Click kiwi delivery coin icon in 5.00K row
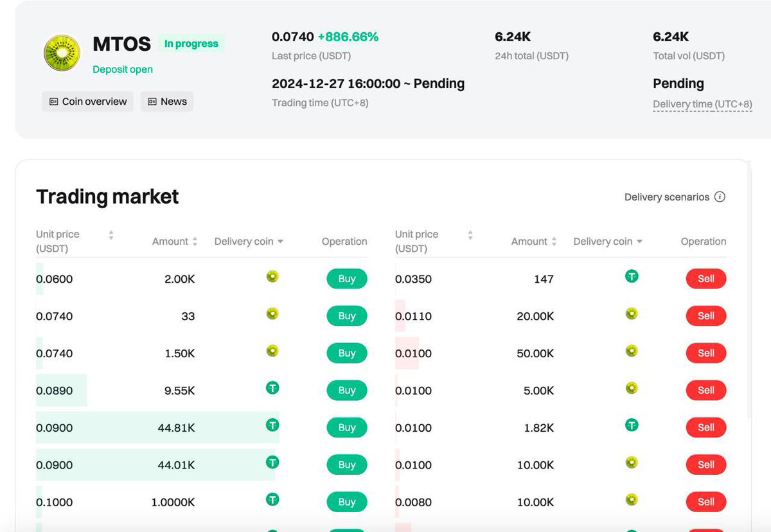This screenshot has width=771, height=532. click(632, 388)
